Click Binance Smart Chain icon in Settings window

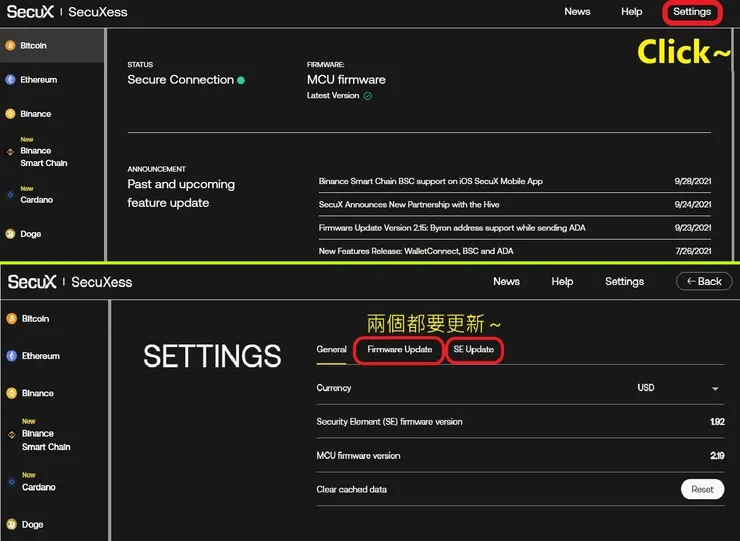[x=11, y=435]
